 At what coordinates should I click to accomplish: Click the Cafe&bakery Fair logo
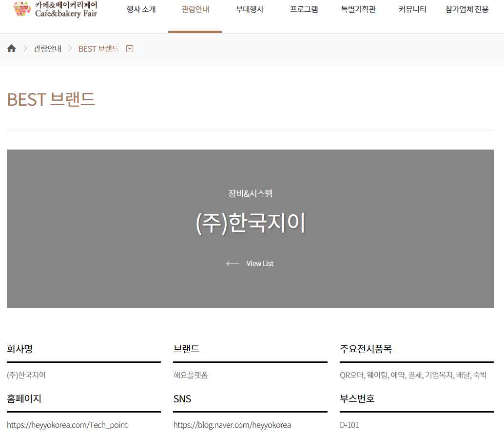click(55, 9)
